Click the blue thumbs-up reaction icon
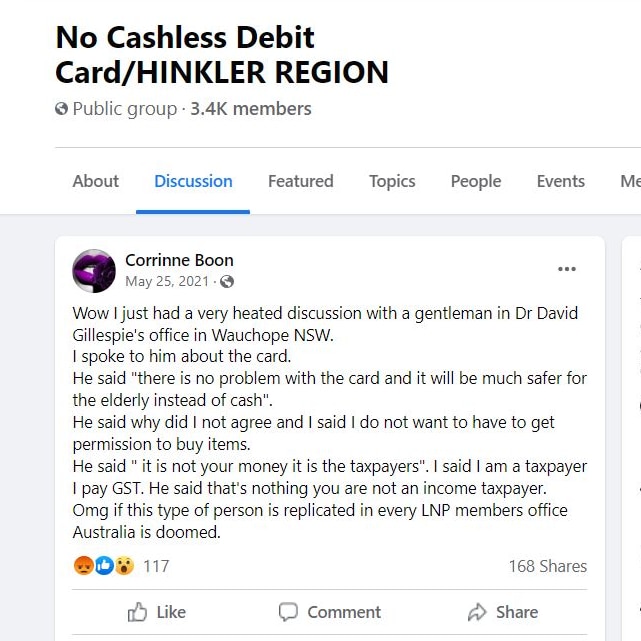Screen dimensions: 641x641 104,566
